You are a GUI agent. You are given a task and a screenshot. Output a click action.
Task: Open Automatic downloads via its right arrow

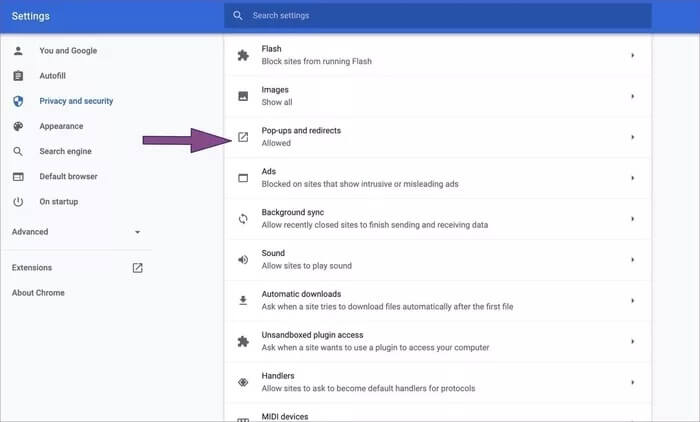click(x=633, y=301)
